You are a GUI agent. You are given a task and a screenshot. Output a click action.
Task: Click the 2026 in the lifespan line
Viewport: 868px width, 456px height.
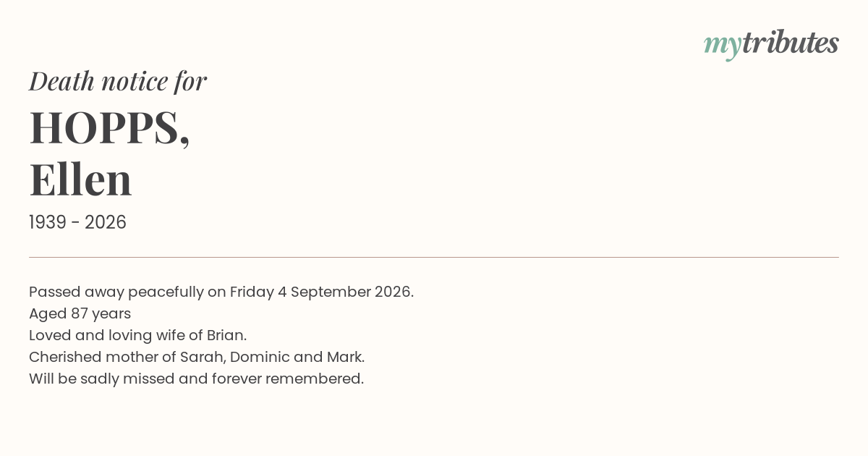click(x=106, y=223)
